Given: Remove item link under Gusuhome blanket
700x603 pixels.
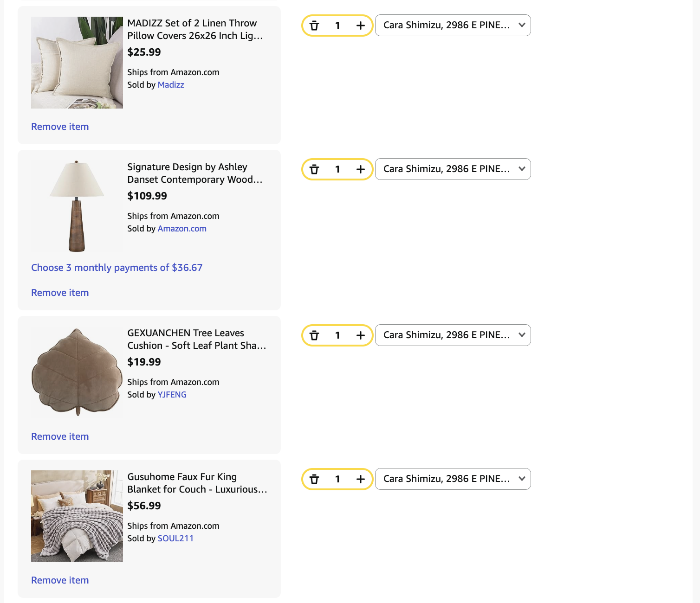Looking at the screenshot, I should [60, 580].
